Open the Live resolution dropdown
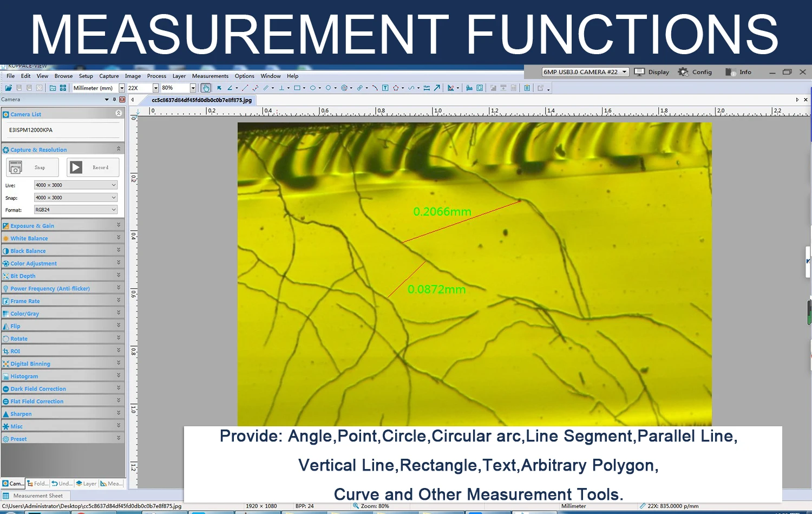Image resolution: width=812 pixels, height=514 pixels. 76,185
